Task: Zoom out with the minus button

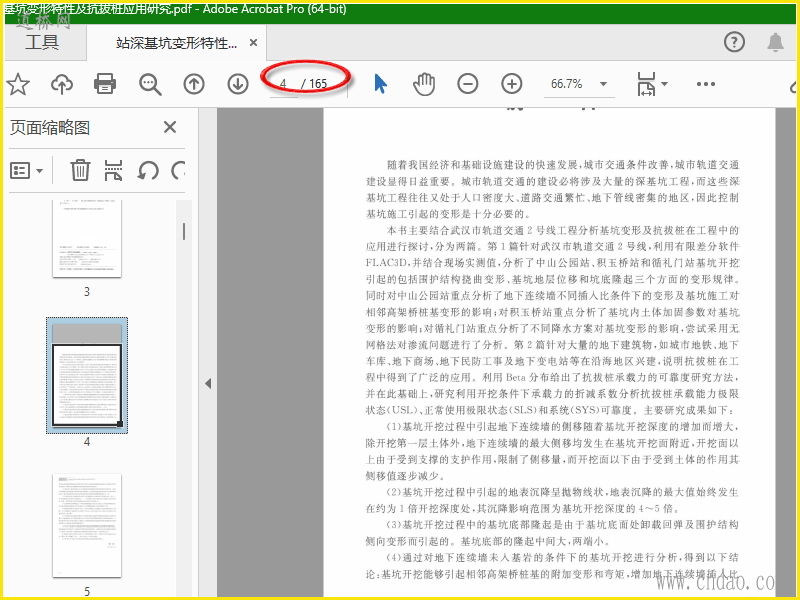Action: [467, 84]
